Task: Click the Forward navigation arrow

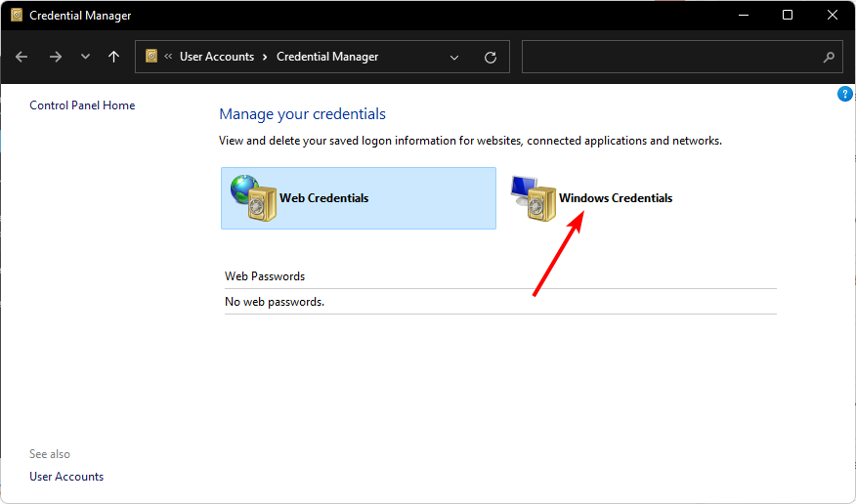Action: [55, 57]
